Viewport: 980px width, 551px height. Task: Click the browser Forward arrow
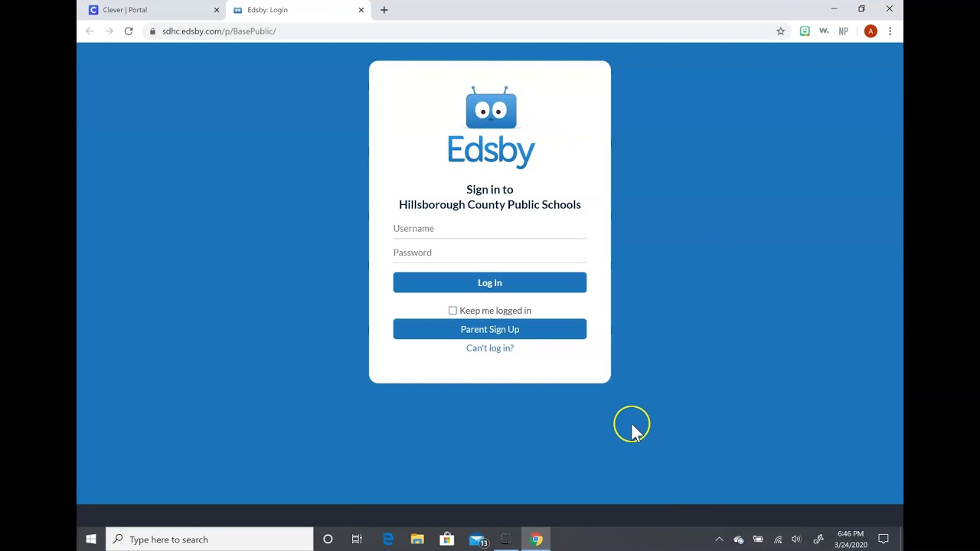[x=109, y=31]
